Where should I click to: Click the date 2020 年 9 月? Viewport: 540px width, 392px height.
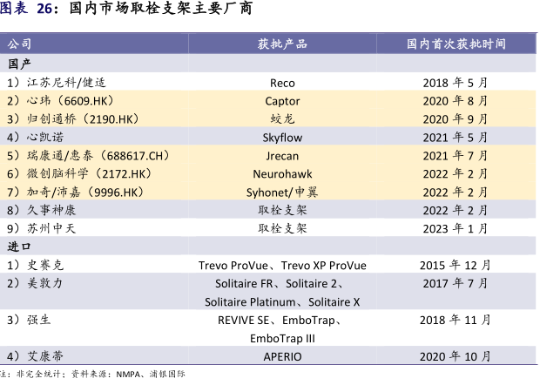[x=455, y=119]
